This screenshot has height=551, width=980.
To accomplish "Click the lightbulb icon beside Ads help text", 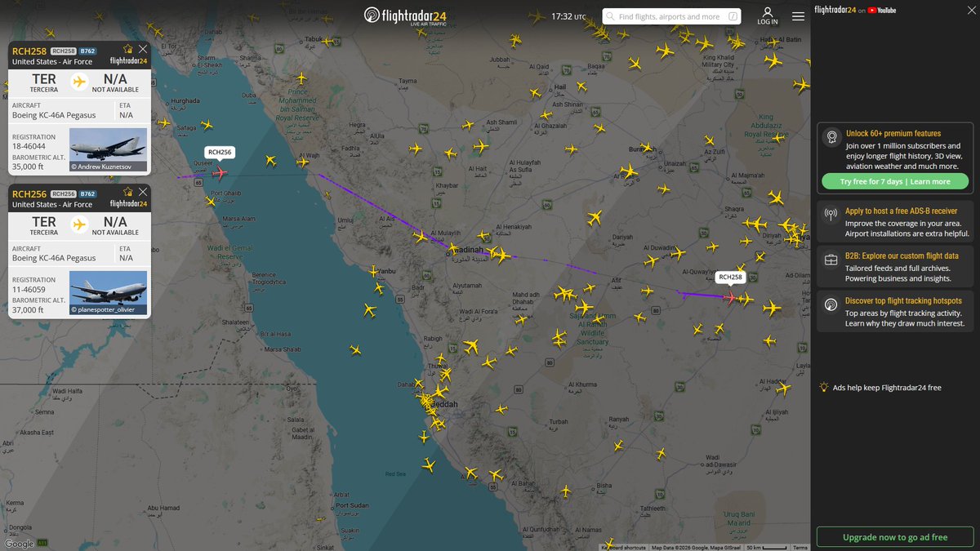I will coord(825,388).
